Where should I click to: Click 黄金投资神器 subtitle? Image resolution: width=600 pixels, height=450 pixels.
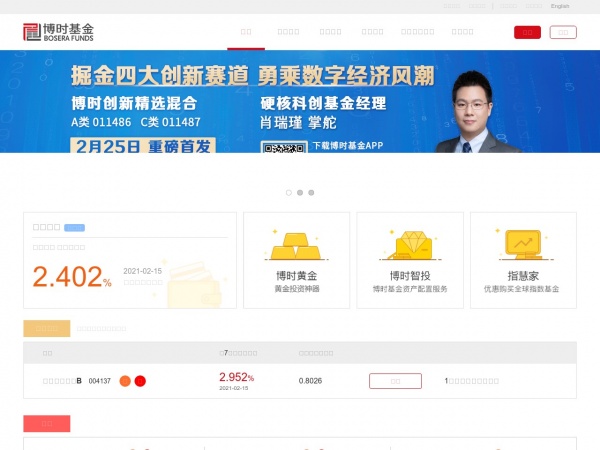[x=297, y=289]
